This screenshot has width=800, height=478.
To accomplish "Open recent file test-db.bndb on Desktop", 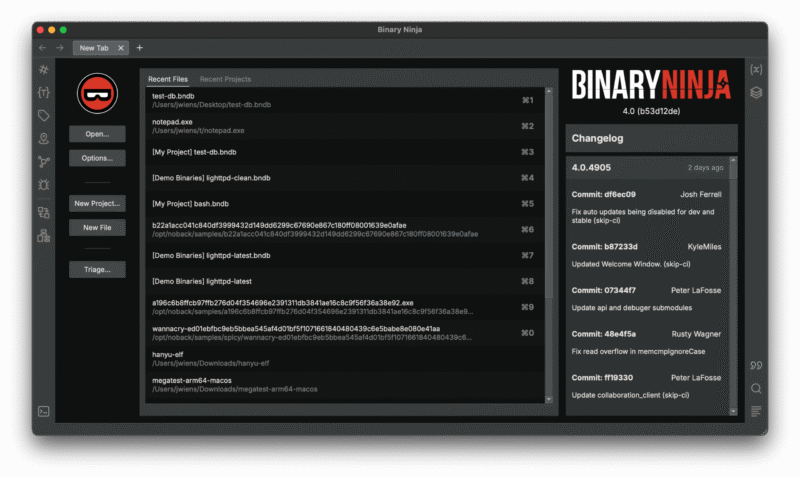I will (344, 100).
